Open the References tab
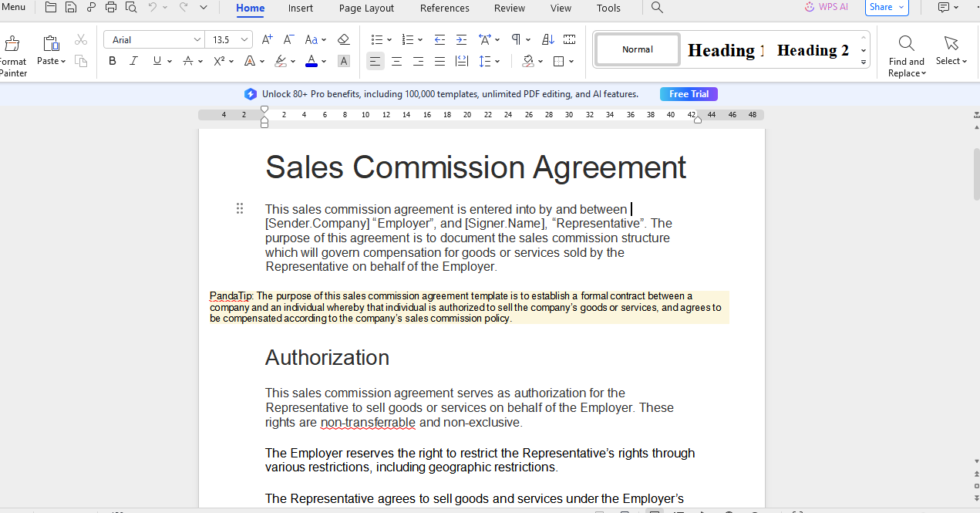 (x=445, y=8)
